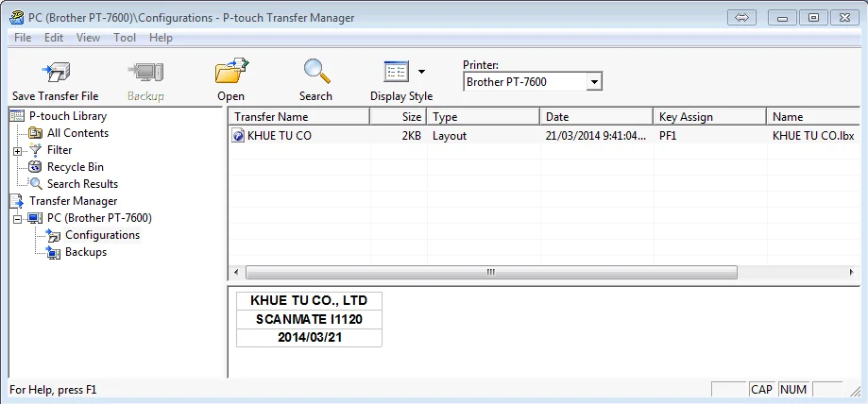
Task: Expand the Filter tree node
Action: [18, 151]
